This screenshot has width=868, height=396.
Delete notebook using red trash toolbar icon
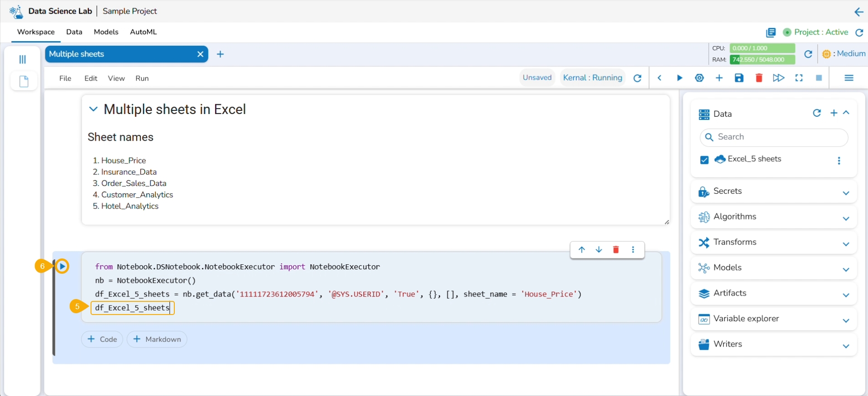click(759, 78)
